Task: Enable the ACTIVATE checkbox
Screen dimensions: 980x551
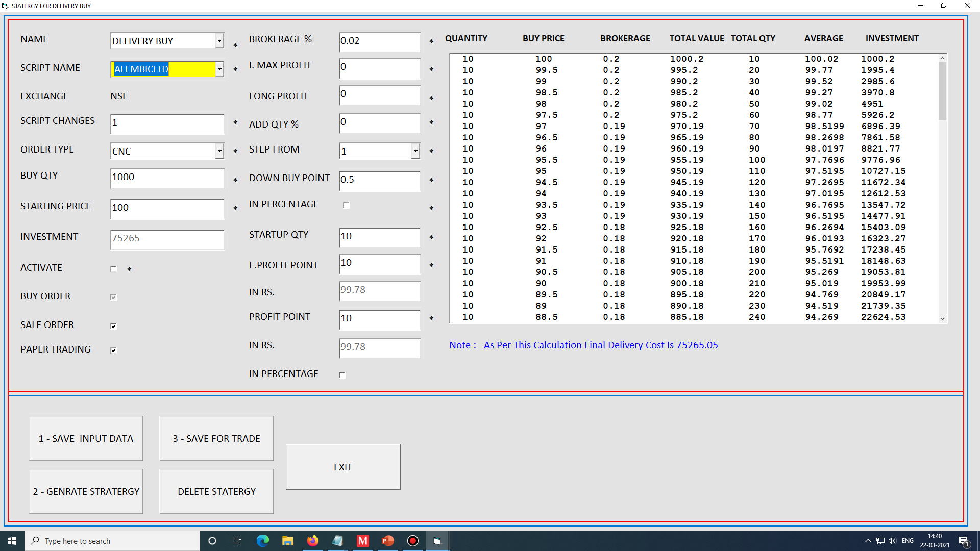Action: pos(113,269)
